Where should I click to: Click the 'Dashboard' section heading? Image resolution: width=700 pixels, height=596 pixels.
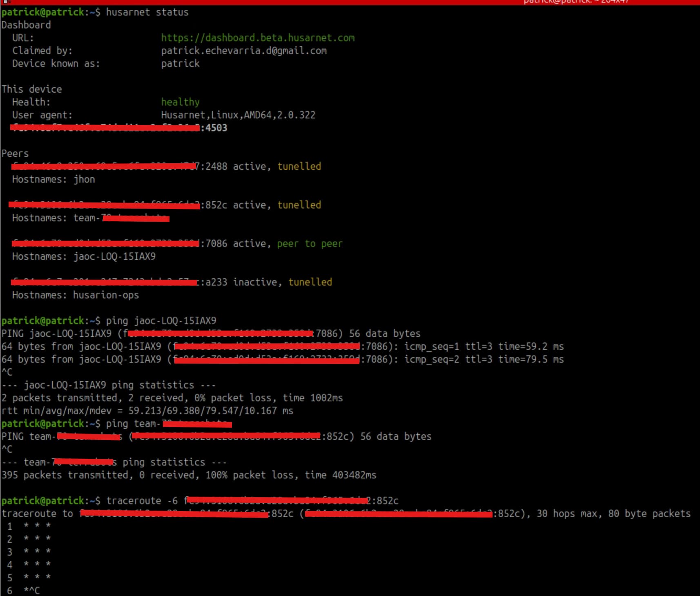click(x=26, y=25)
